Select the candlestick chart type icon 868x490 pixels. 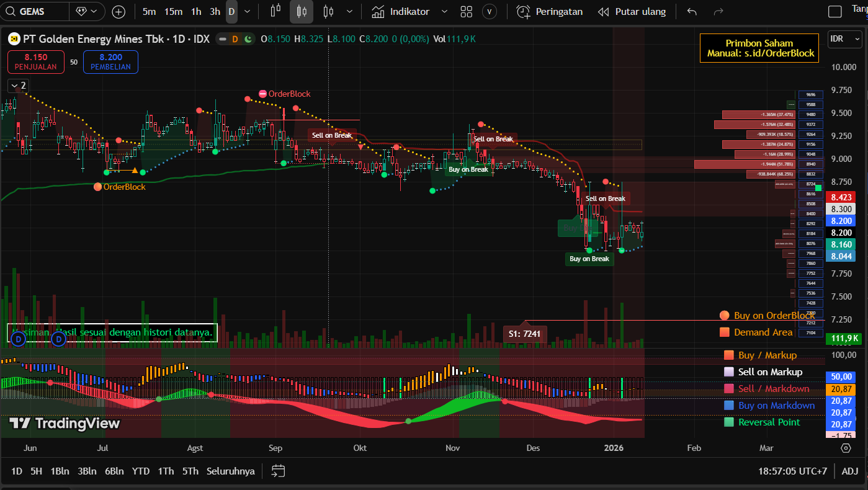(302, 12)
